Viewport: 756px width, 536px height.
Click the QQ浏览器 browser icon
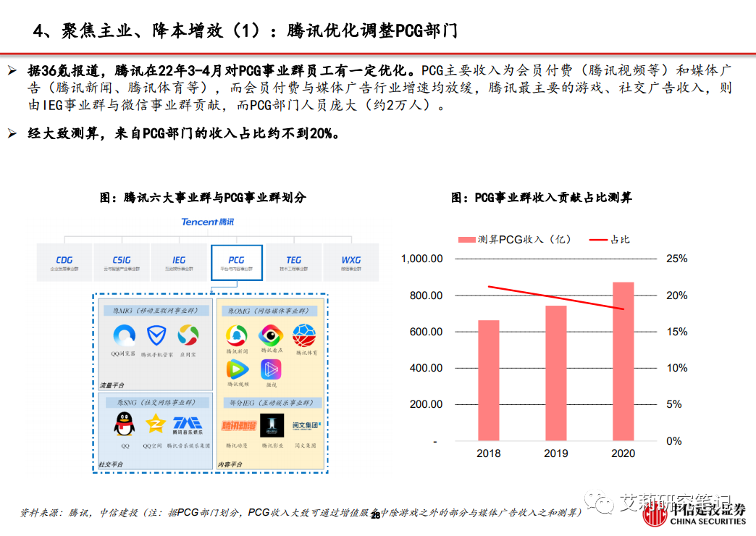124,335
